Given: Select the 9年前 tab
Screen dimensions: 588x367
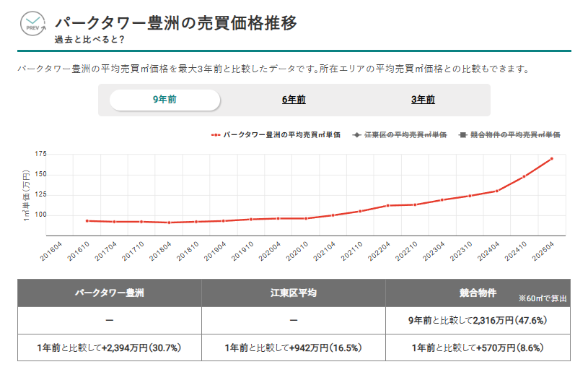Looking at the screenshot, I should coord(164,100).
